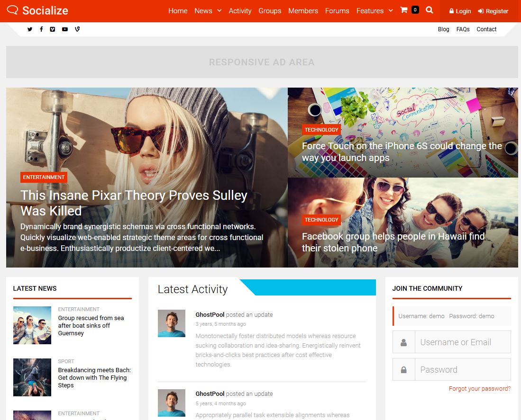
Task: Click the Latest News heading
Action: click(x=35, y=288)
